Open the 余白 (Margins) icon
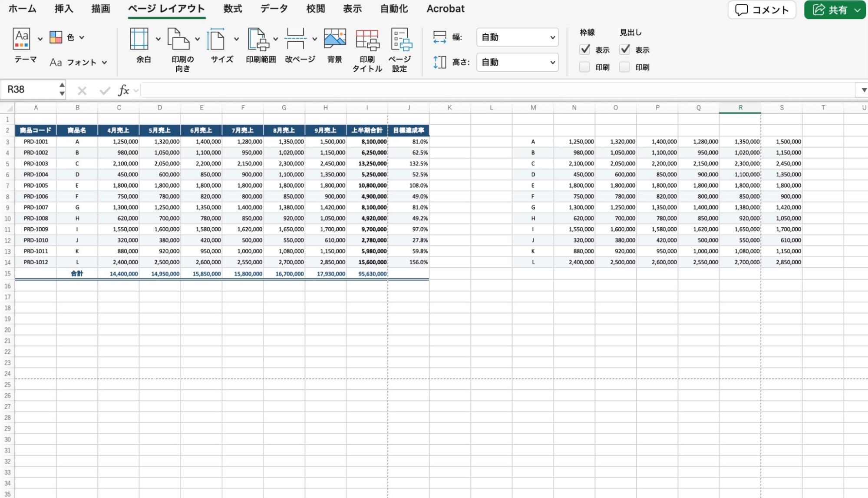The height and width of the screenshot is (498, 868). pyautogui.click(x=139, y=39)
